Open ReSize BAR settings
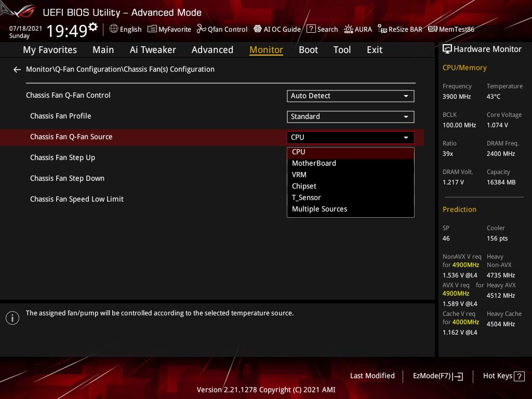This screenshot has height=399, width=532. click(400, 29)
